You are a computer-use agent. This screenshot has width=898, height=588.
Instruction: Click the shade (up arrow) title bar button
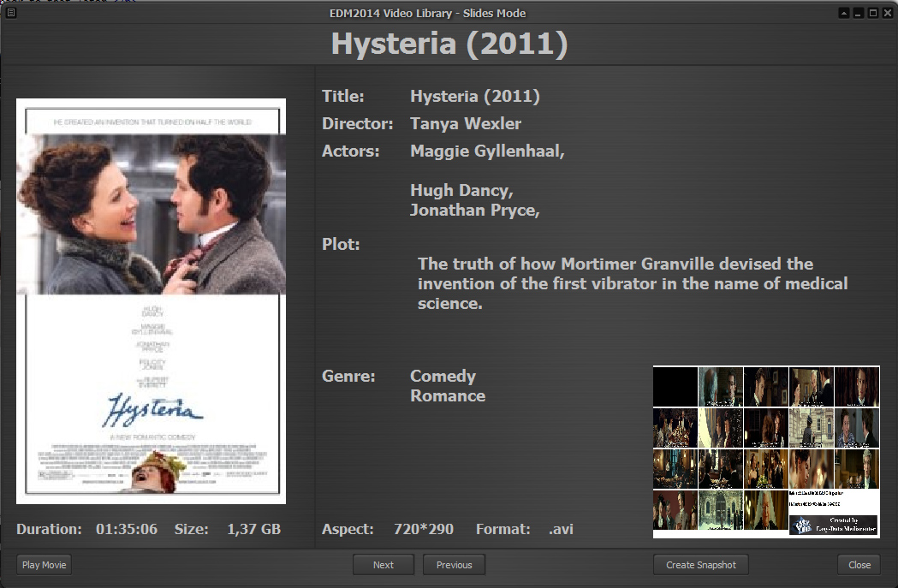click(x=843, y=13)
